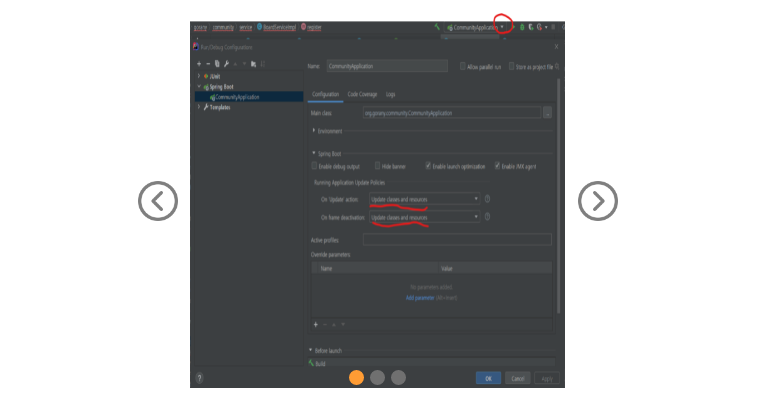778x402 pixels.
Task: Expand the JUnit tree node
Action: 199,76
